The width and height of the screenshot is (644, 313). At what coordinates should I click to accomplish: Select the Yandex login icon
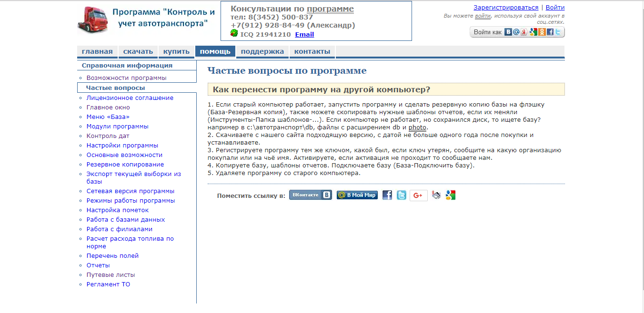[x=523, y=32]
